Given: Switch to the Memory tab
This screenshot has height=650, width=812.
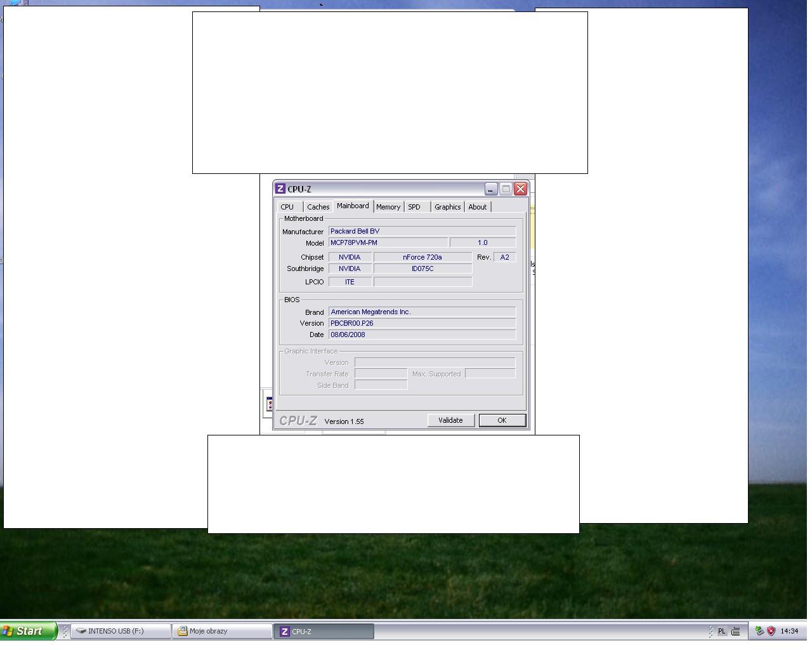Looking at the screenshot, I should tap(388, 207).
